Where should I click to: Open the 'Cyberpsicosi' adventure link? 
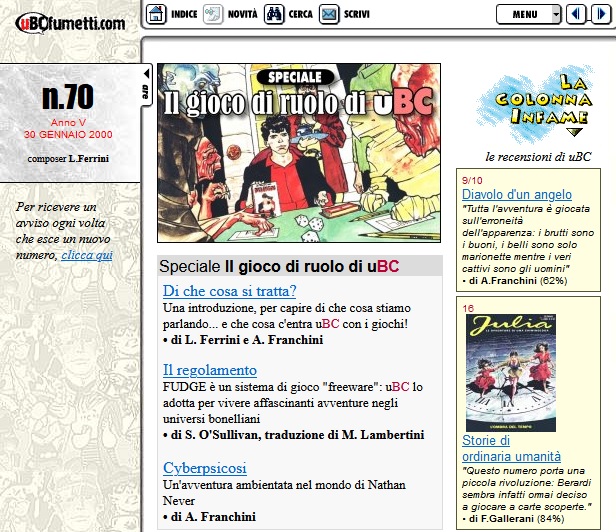205,467
